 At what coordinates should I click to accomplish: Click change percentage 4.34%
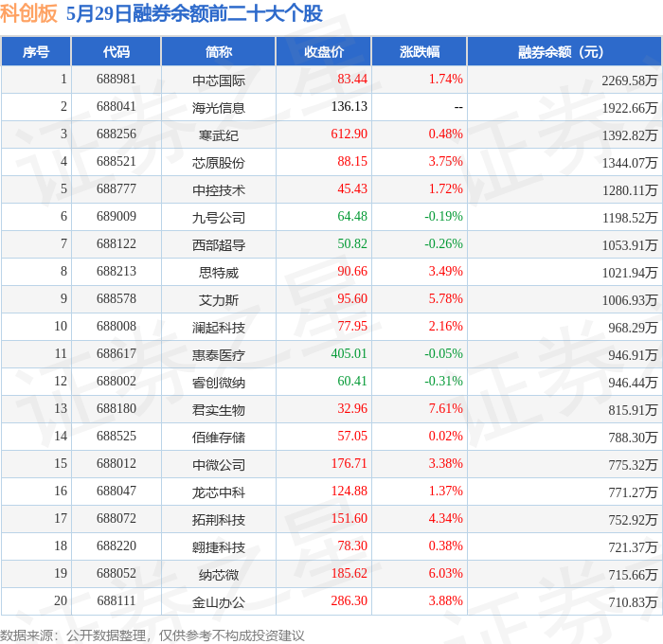pyautogui.click(x=446, y=519)
